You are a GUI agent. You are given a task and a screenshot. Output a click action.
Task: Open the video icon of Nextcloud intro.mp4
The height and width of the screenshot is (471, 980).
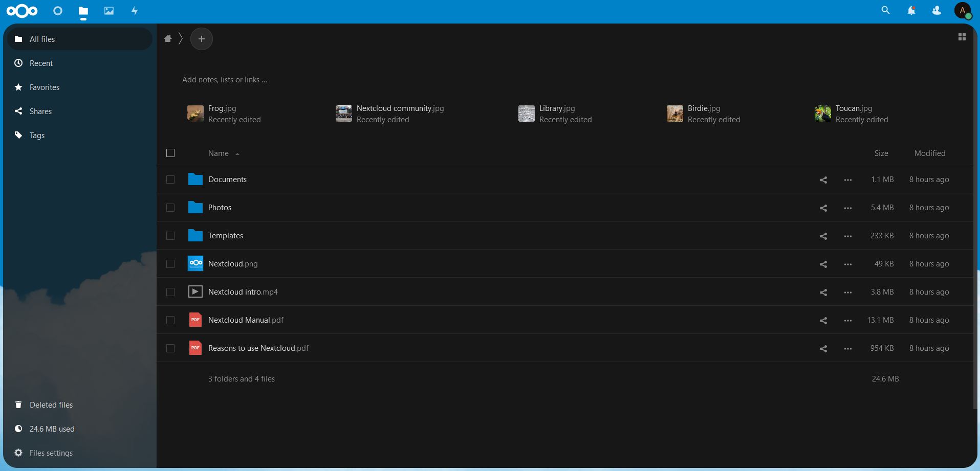195,291
